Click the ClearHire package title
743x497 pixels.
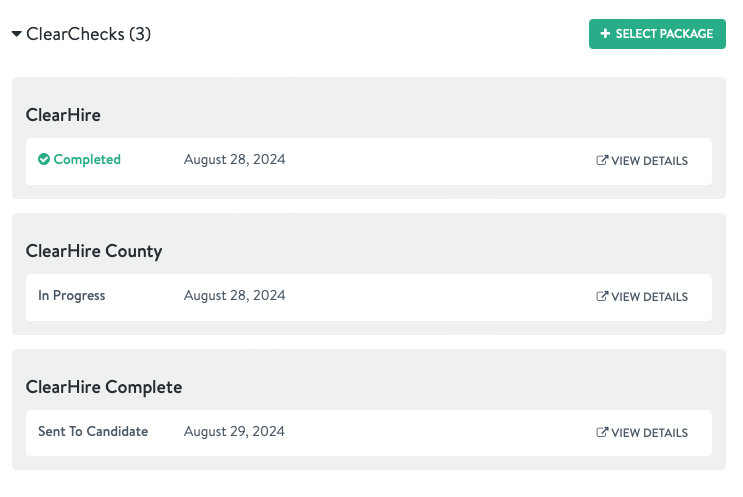click(63, 115)
